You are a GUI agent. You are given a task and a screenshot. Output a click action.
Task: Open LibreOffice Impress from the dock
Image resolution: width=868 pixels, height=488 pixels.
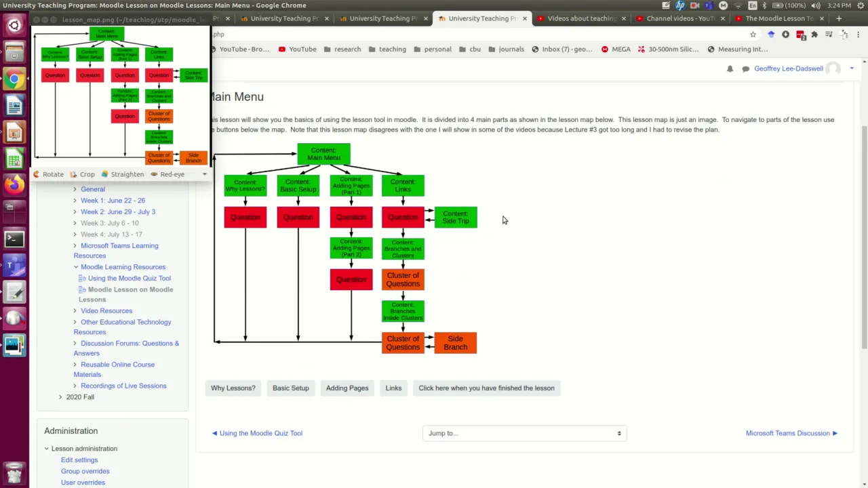click(14, 132)
